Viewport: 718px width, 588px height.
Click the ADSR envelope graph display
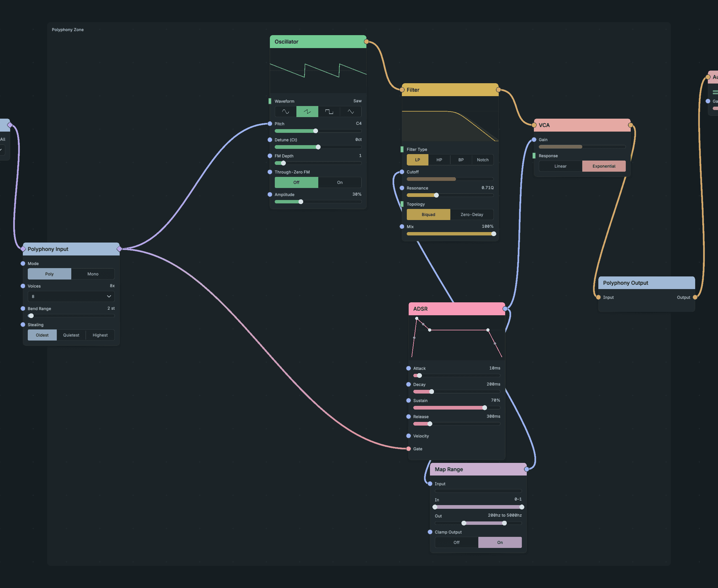tap(457, 338)
